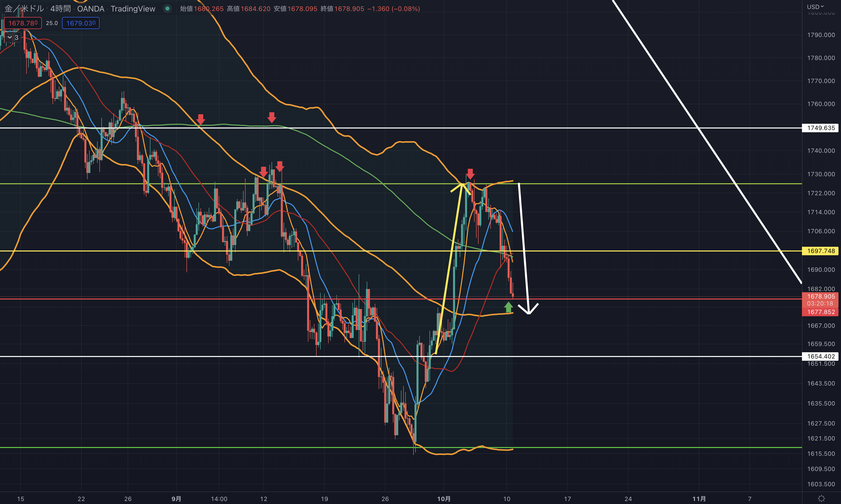Click the 1654.402 white price label
Viewport: 841px width, 504px height.
pyautogui.click(x=821, y=356)
